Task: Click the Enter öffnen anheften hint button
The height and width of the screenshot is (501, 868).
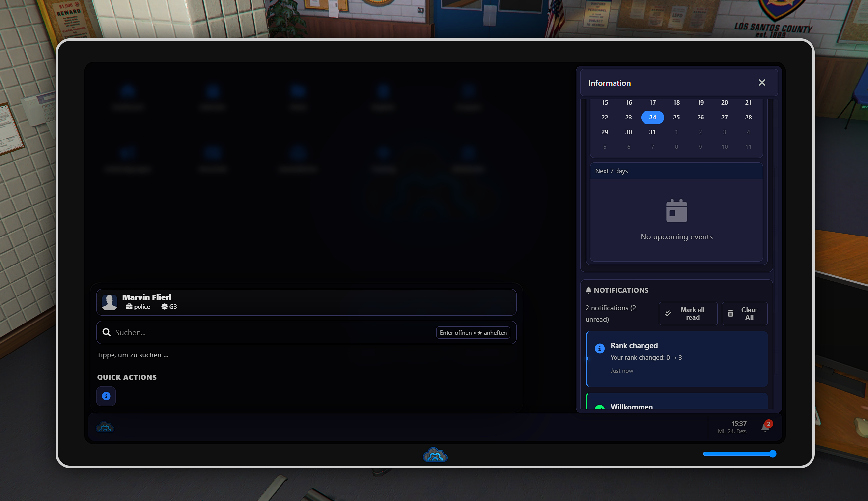Action: pos(473,333)
